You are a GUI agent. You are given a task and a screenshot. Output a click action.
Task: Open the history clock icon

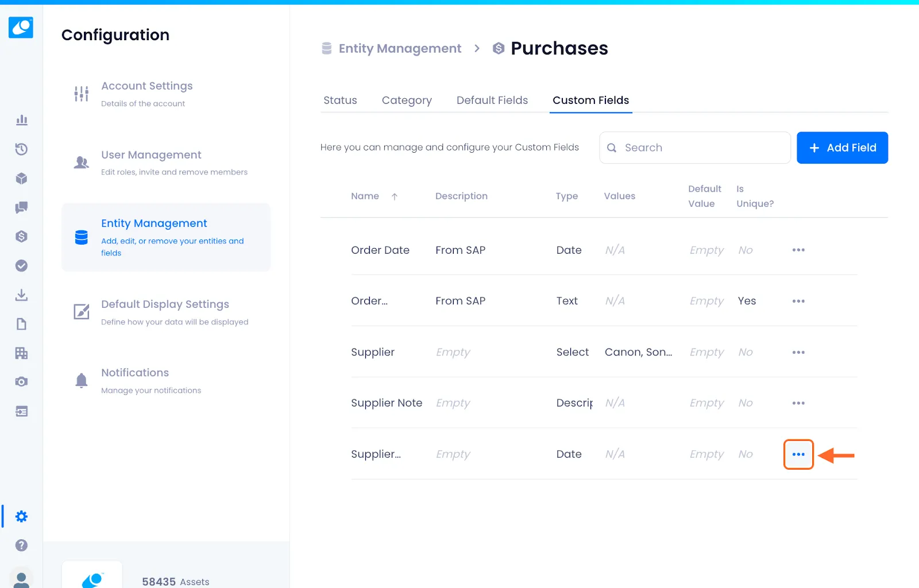pos(22,149)
